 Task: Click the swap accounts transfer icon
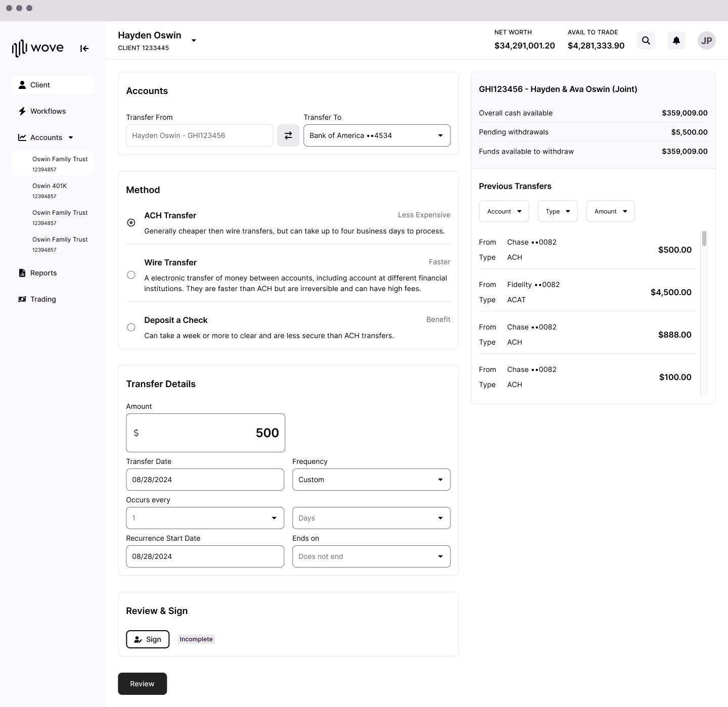pyautogui.click(x=288, y=135)
